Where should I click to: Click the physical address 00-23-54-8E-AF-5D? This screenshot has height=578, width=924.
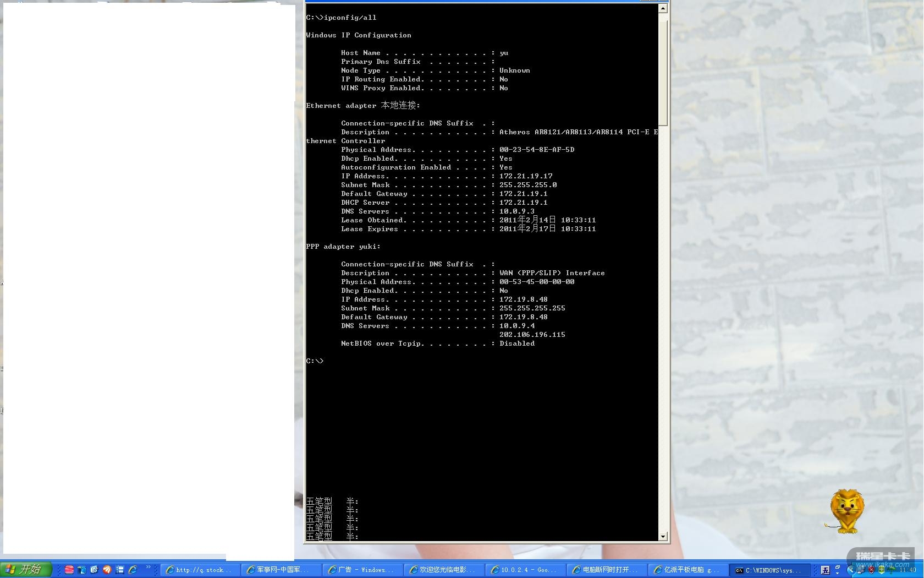537,150
